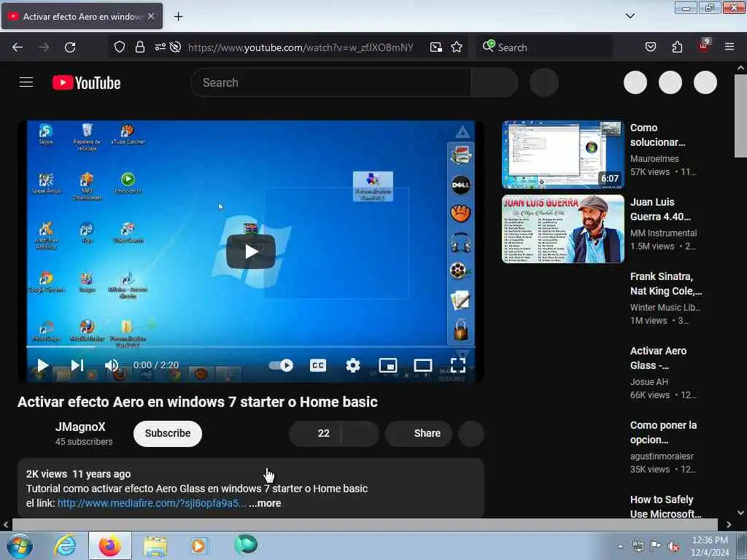The height and width of the screenshot is (560, 747).
Task: Toggle closed captions CC button
Action: coord(318,365)
